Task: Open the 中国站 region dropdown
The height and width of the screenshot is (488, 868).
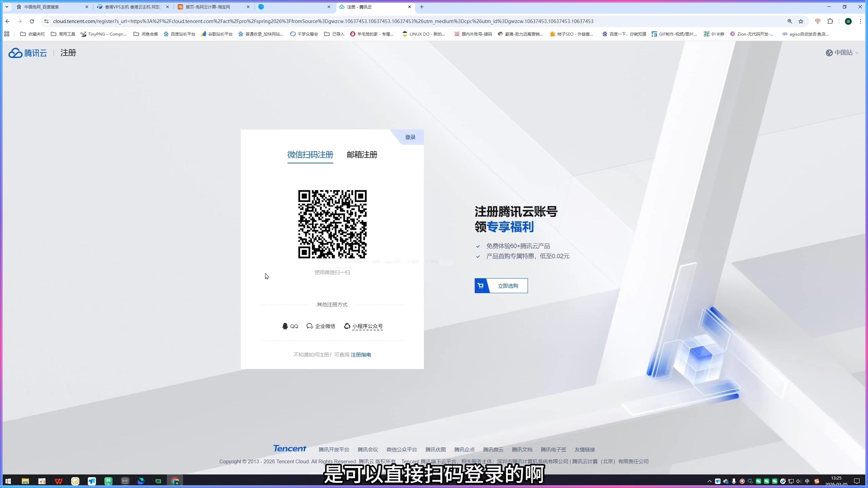Action: point(842,53)
